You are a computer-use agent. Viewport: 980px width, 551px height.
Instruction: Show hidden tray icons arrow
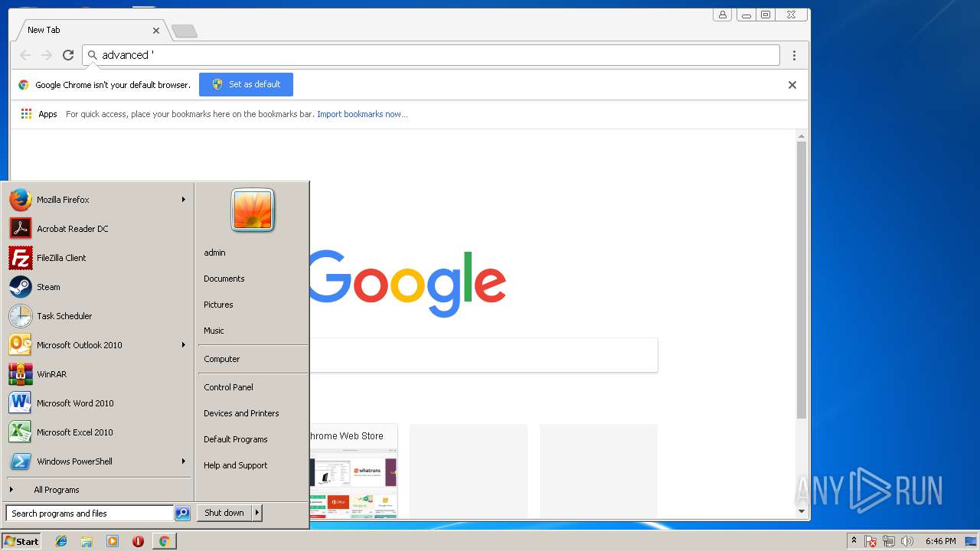pyautogui.click(x=854, y=541)
